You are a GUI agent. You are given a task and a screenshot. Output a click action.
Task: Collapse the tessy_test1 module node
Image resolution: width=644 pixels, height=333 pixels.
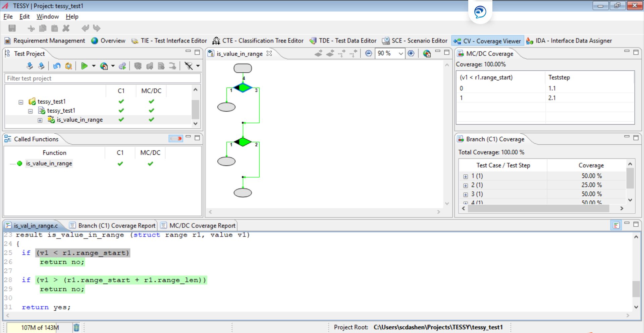31,111
